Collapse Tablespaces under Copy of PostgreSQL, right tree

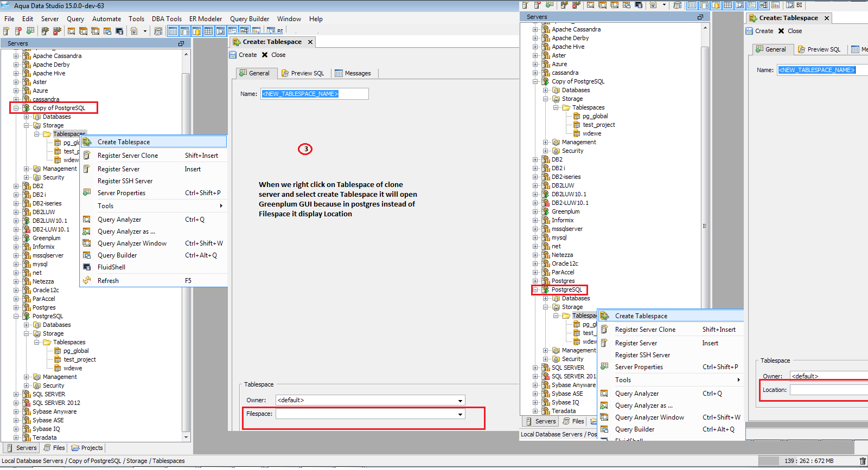click(x=556, y=108)
